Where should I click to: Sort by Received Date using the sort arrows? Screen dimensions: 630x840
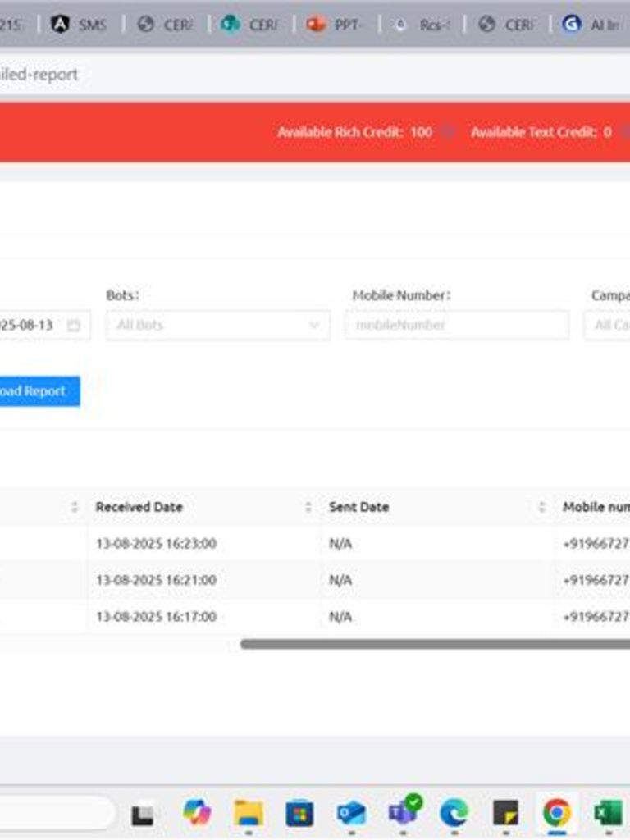pos(308,507)
